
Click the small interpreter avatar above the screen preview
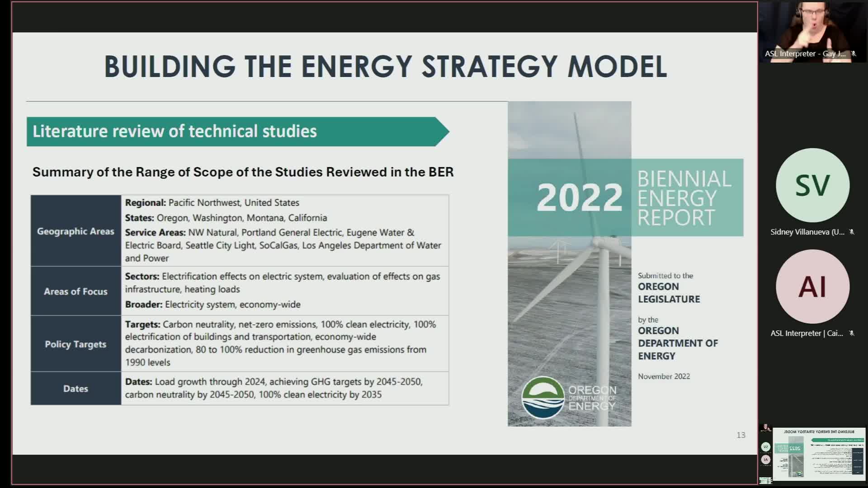point(766,427)
